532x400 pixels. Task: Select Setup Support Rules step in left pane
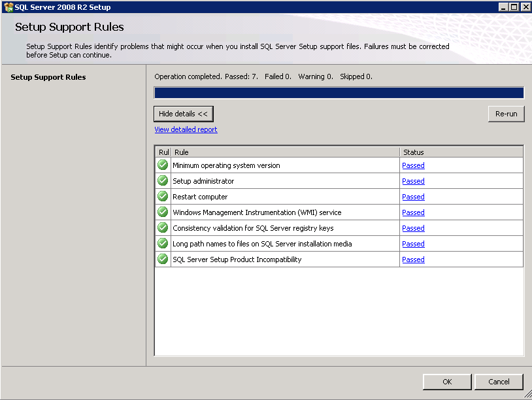(48, 77)
